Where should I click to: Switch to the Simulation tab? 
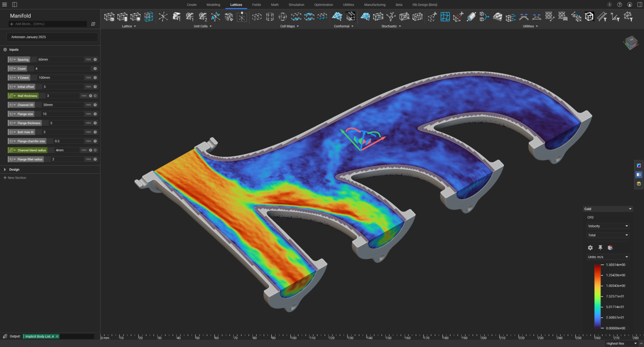click(x=296, y=5)
